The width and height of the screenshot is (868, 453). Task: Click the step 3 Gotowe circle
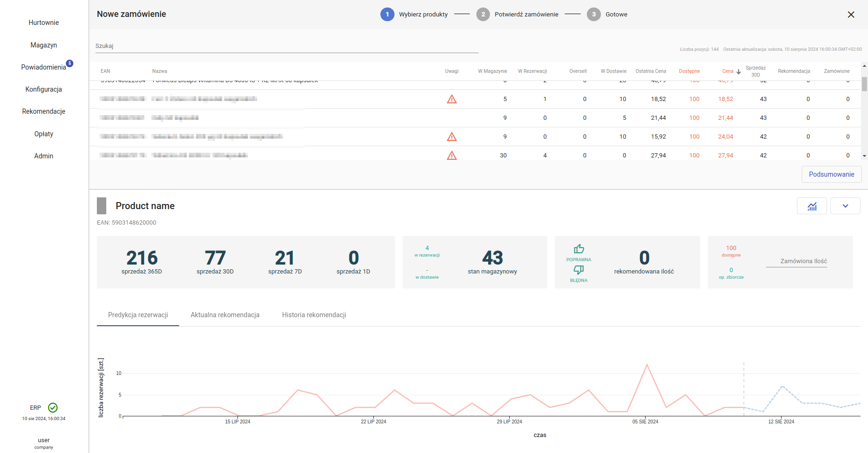coord(593,14)
